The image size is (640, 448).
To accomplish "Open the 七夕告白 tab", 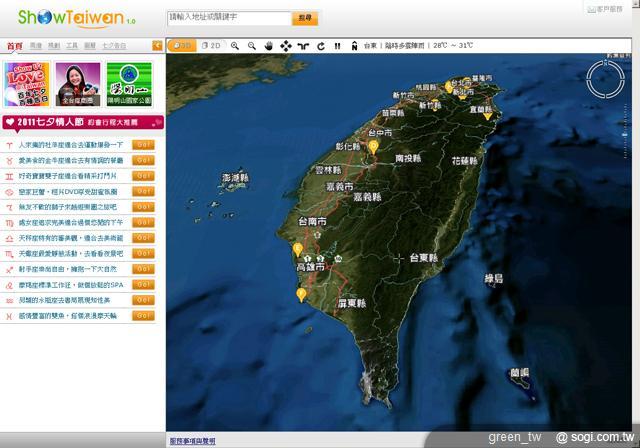I will [114, 46].
